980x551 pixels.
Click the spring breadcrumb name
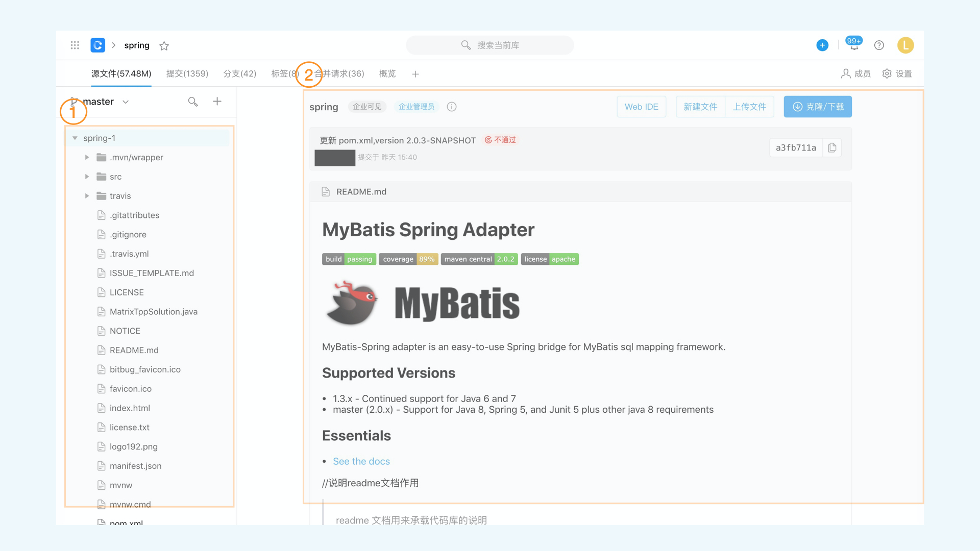tap(137, 45)
